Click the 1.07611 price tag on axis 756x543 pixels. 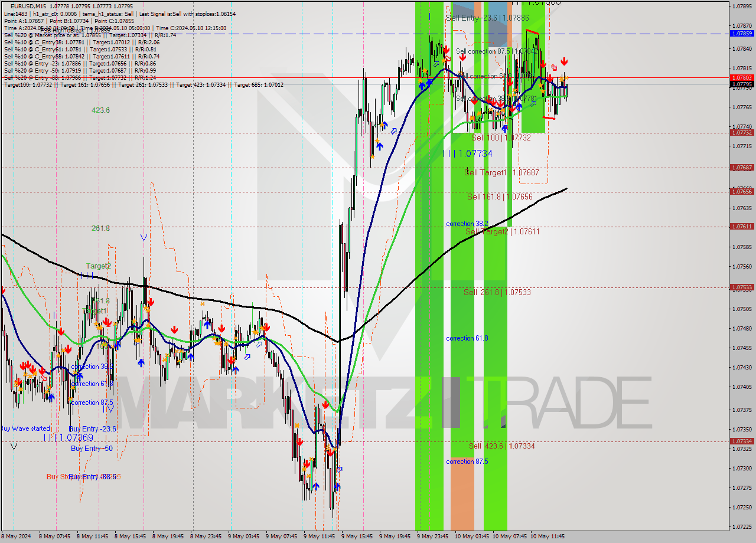click(x=742, y=226)
